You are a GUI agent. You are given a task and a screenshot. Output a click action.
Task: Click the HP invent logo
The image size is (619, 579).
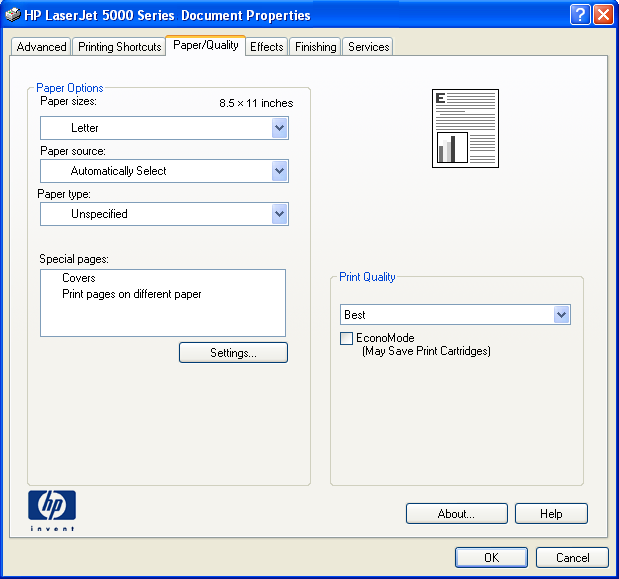point(52,509)
